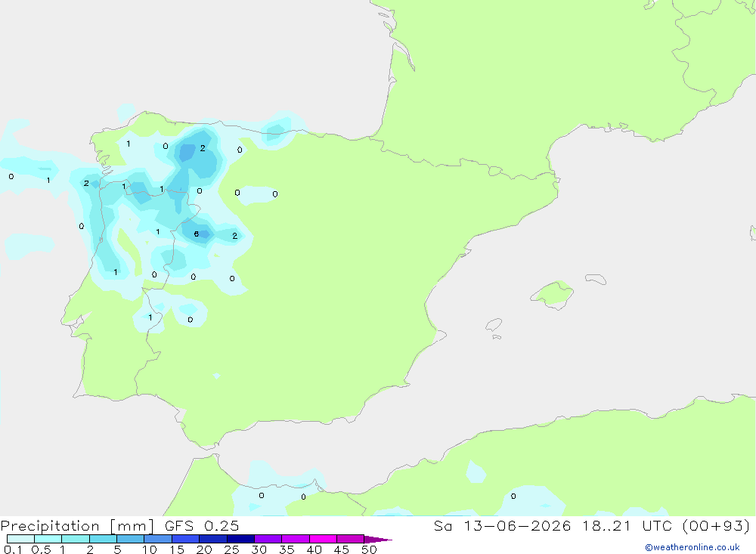Click the precipitation value "6" on the map
Screen dimensions: 756x554
pos(197,234)
